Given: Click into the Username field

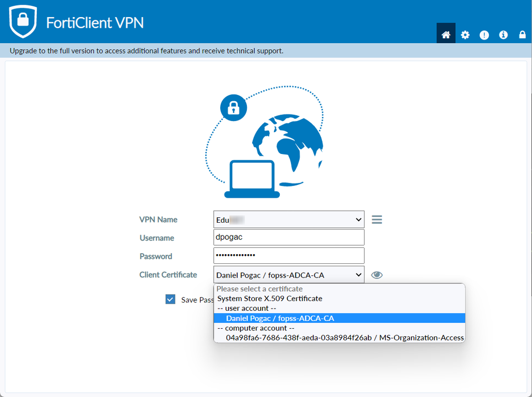Looking at the screenshot, I should [289, 237].
